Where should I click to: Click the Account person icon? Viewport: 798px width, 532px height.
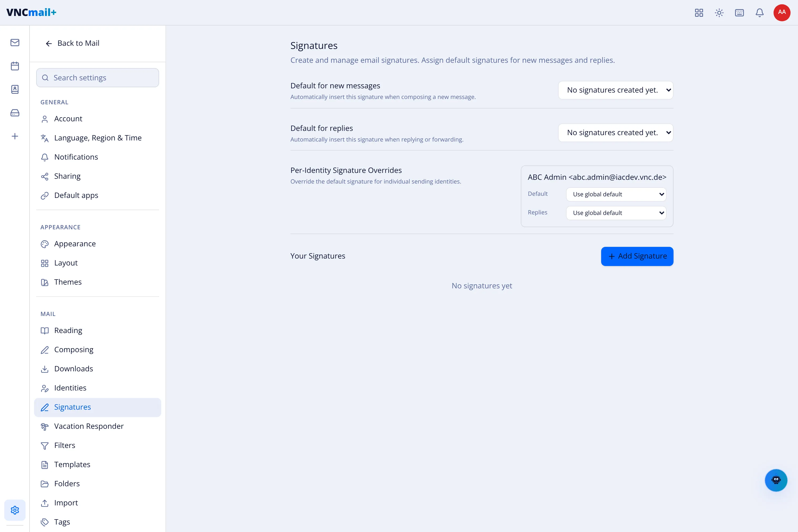pos(44,119)
